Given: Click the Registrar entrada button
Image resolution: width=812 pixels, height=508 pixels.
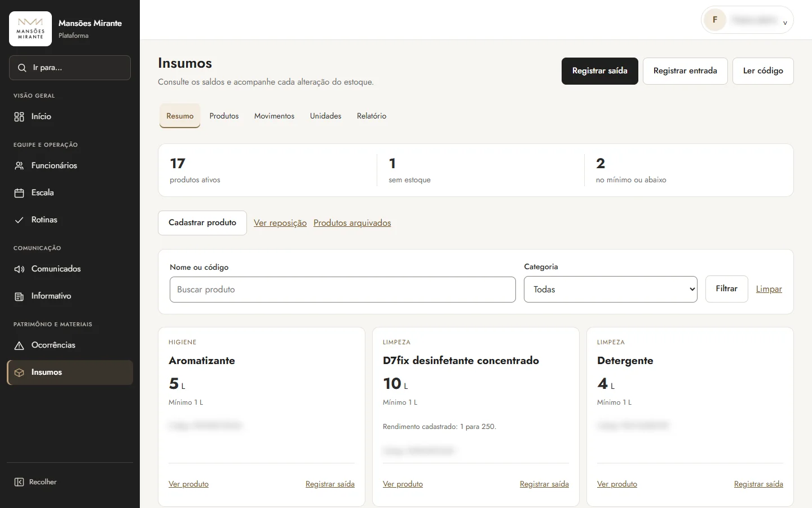Looking at the screenshot, I should pos(685,71).
